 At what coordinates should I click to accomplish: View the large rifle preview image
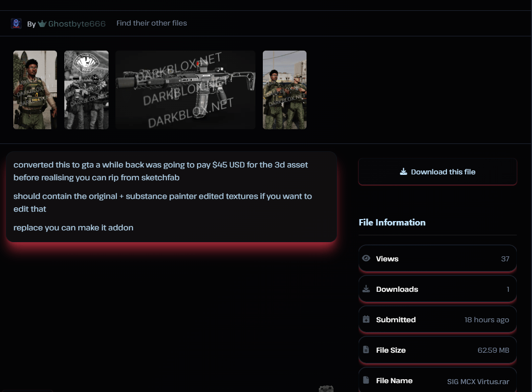coord(185,90)
